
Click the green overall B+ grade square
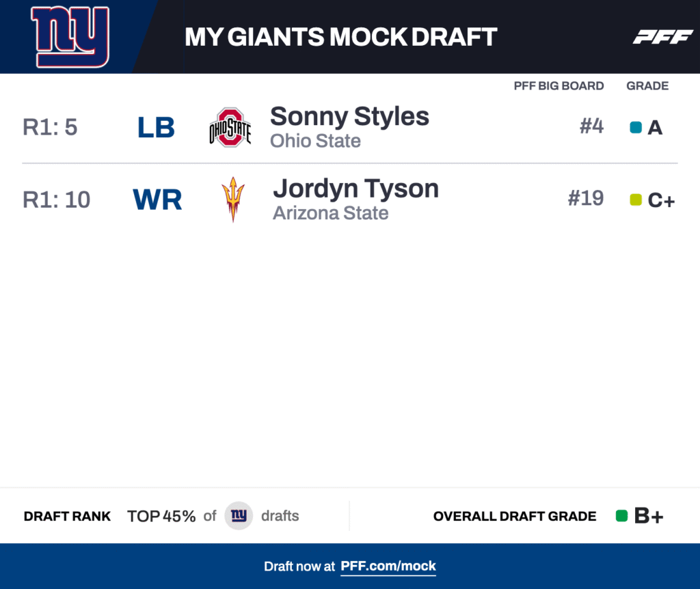621,516
